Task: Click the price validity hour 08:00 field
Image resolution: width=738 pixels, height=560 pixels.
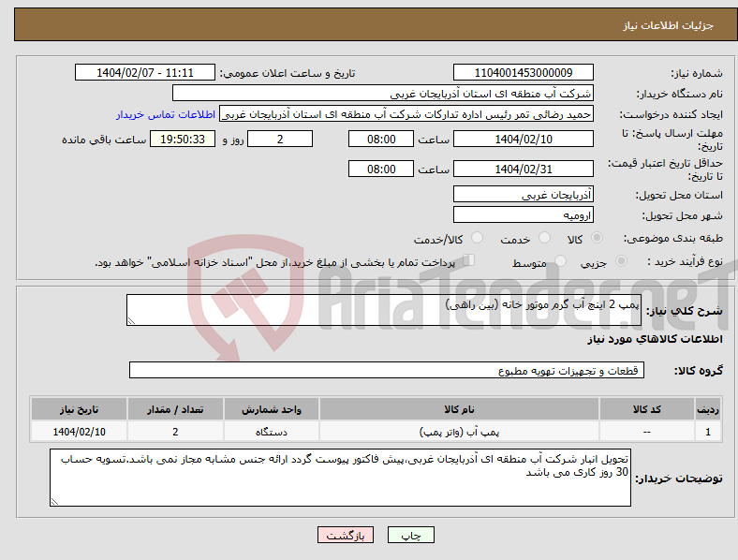Action: pos(381,169)
